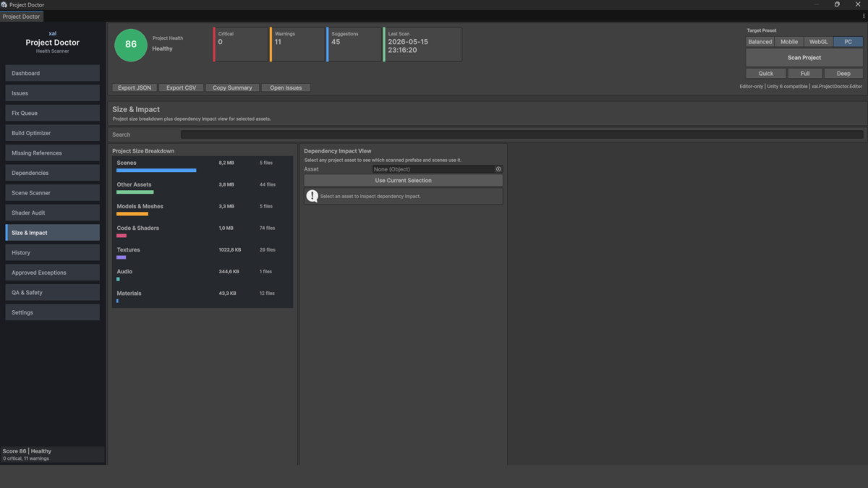The height and width of the screenshot is (488, 868).
Task: Open Missing References page
Action: [53, 153]
